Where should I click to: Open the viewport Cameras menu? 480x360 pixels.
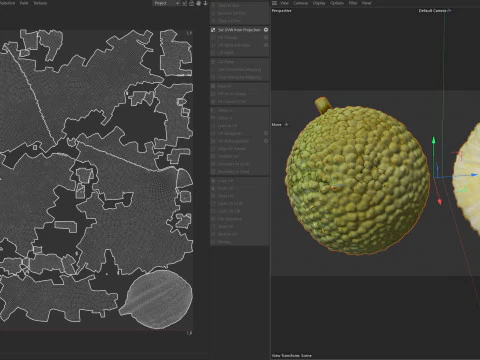point(301,3)
